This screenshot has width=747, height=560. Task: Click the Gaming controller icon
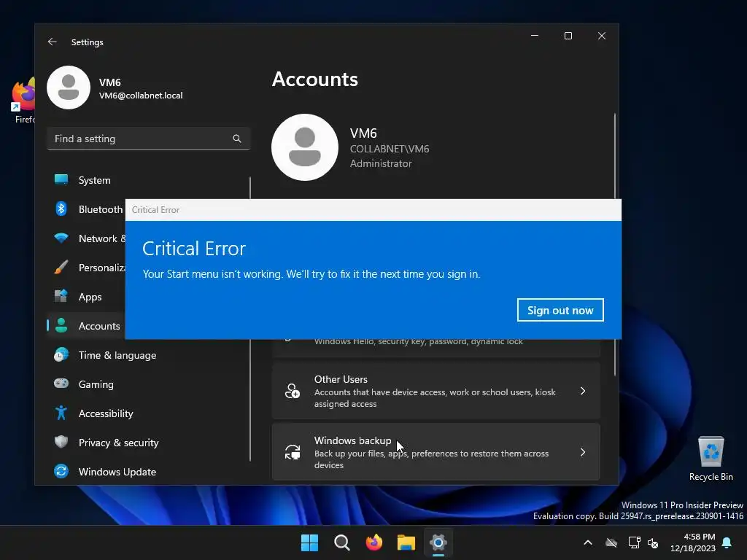click(x=61, y=384)
